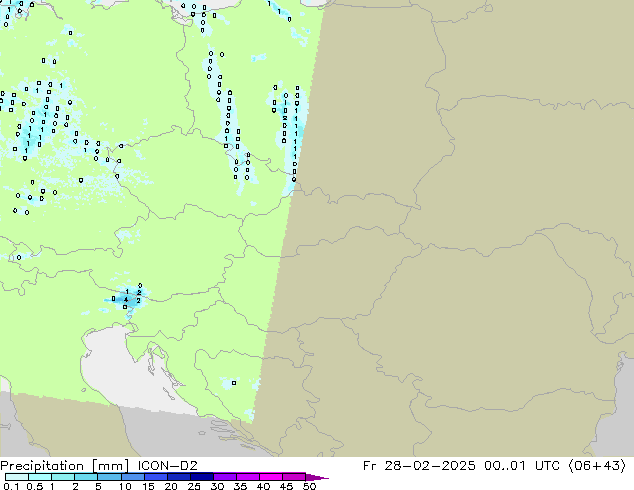634x490 pixels.
Task: Pick the 10–15 mm legend color box
Action: 132,477
